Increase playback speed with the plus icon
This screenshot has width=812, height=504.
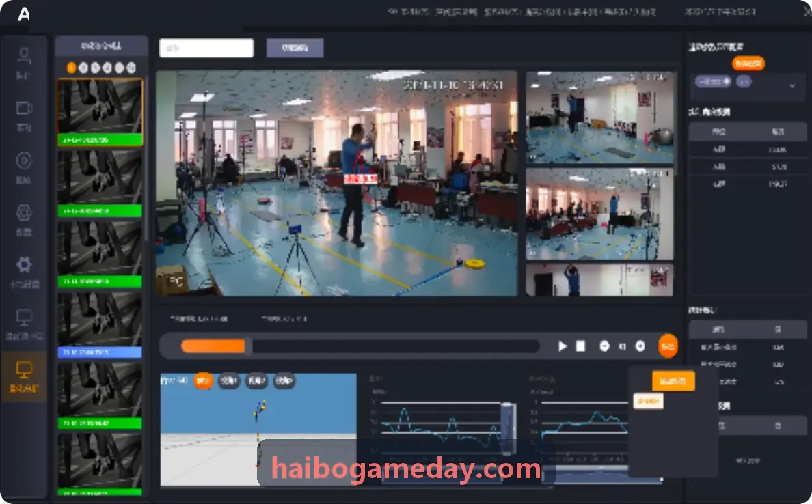coord(640,346)
